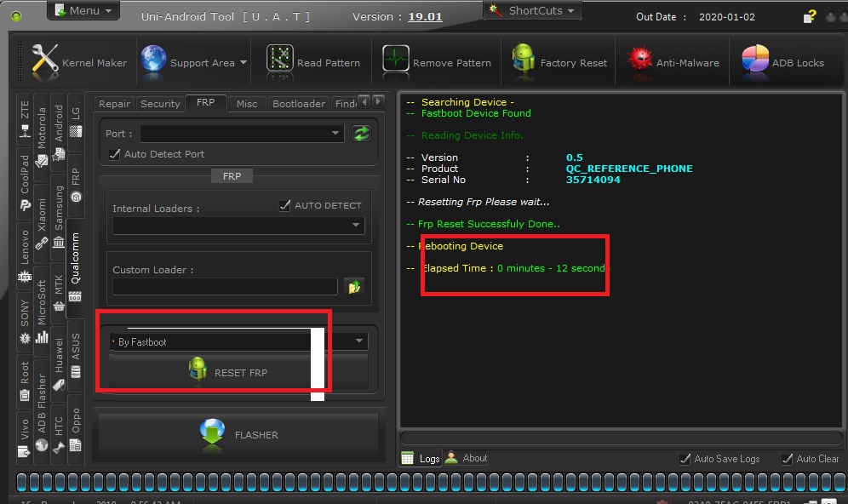Switch to the Misc tab

(x=247, y=104)
